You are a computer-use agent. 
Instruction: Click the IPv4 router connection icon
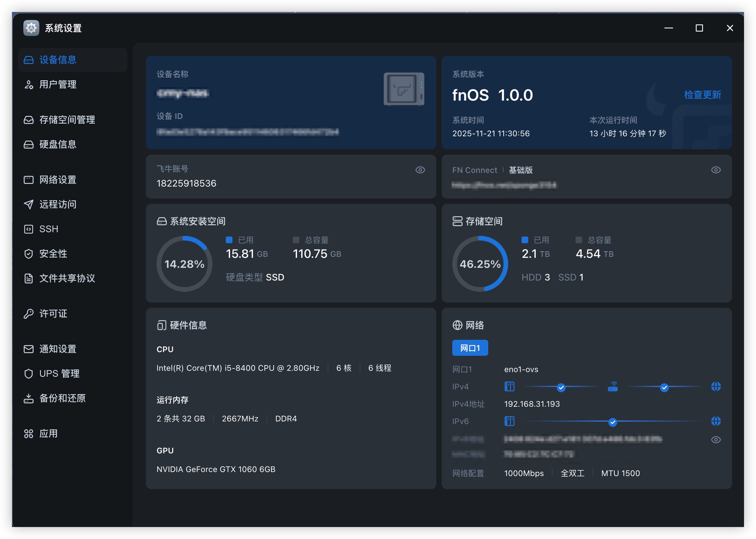612,387
